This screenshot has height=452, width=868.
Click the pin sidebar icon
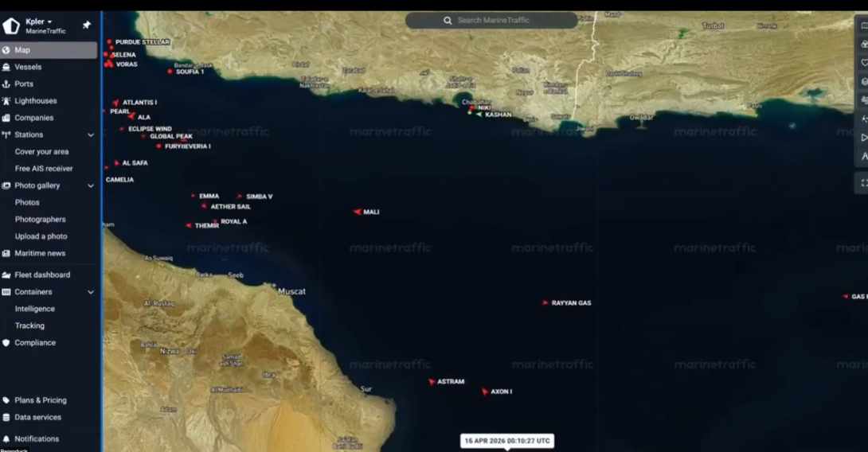click(87, 25)
